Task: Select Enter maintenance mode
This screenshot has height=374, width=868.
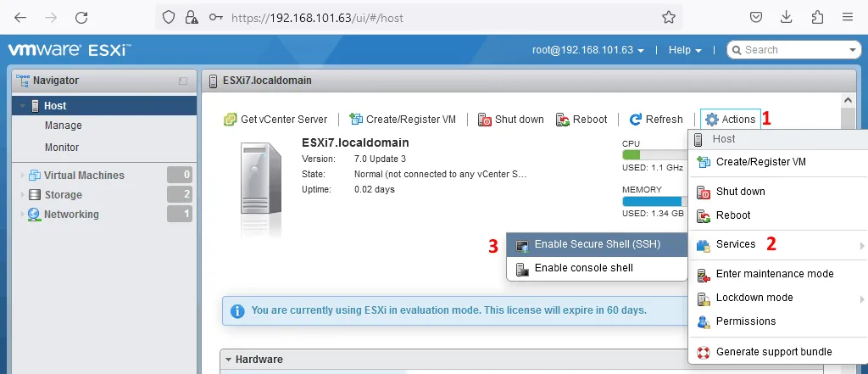Action: click(x=774, y=274)
